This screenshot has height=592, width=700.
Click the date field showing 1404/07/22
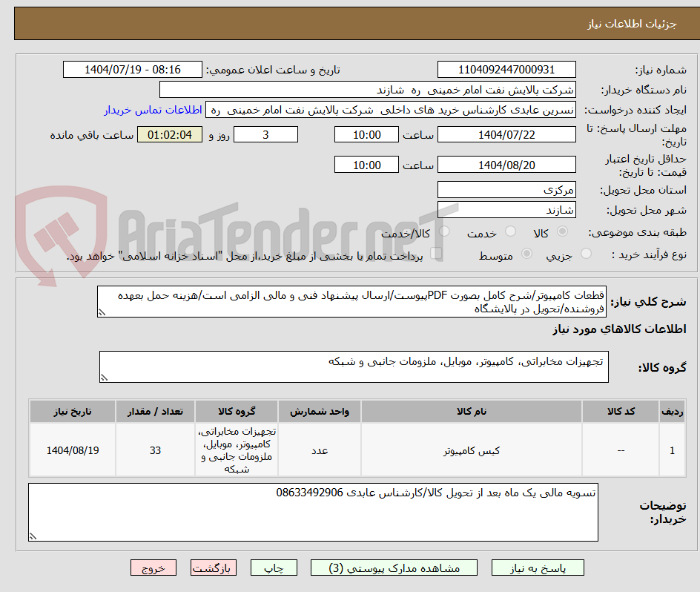[507, 134]
